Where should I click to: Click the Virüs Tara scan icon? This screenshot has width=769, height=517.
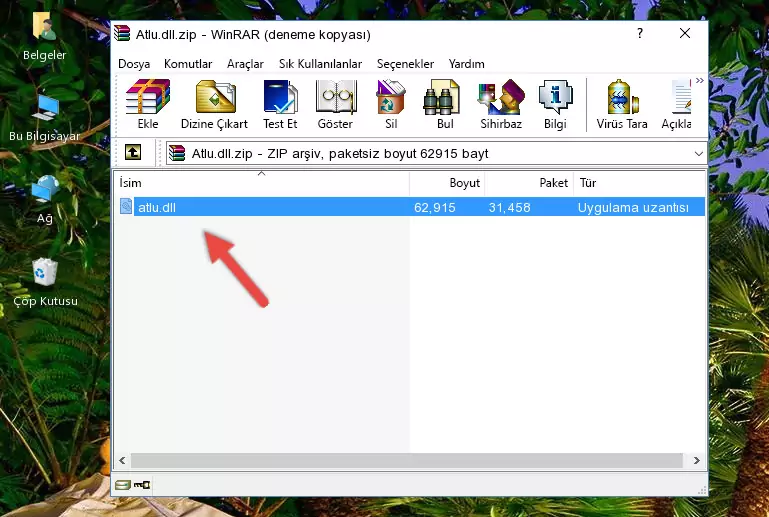pyautogui.click(x=622, y=104)
